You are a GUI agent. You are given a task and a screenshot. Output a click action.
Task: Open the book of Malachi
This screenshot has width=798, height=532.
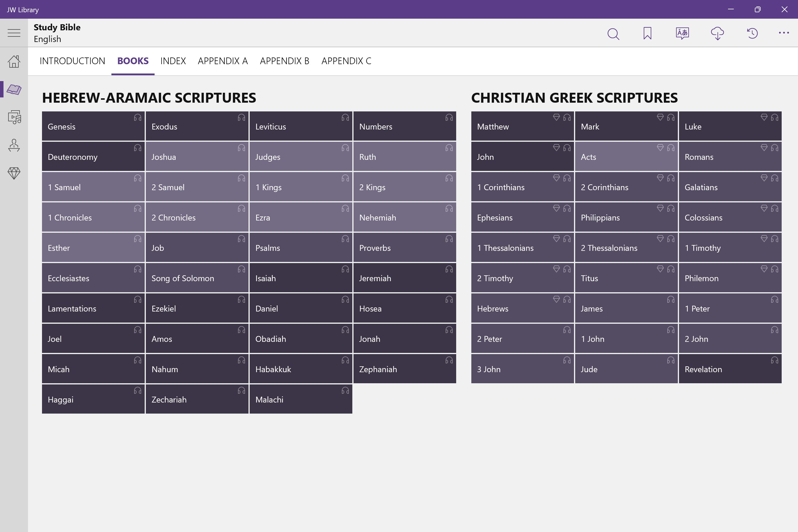[301, 399]
